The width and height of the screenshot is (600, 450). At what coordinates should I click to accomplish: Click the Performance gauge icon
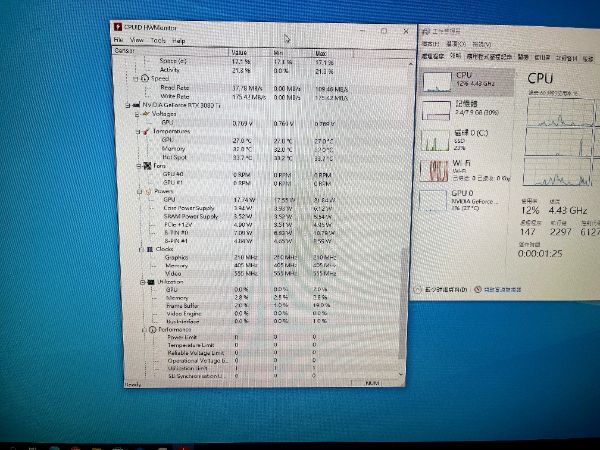click(153, 329)
